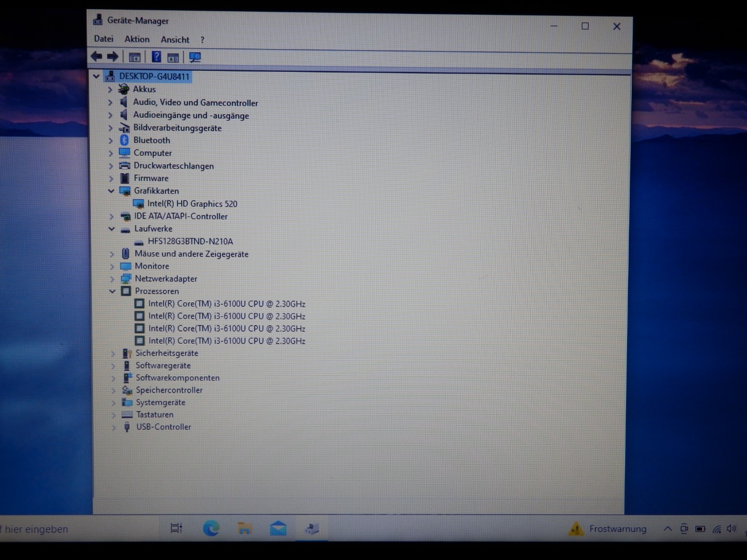Click the Back arrow toolbar icon
Screen dimensions: 747x560
point(97,57)
